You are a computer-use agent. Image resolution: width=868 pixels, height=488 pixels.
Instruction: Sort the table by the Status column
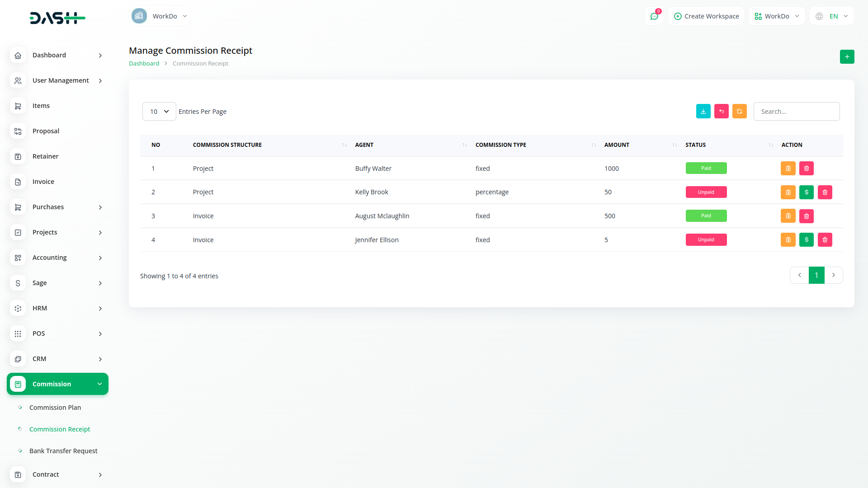695,145
